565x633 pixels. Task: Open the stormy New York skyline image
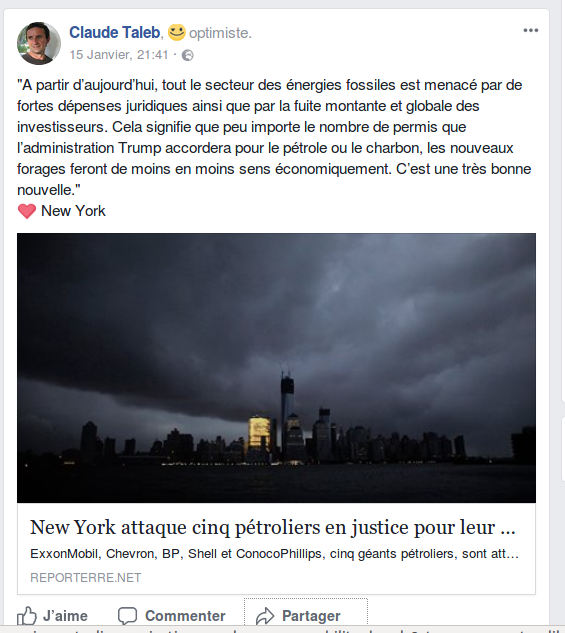coord(276,368)
